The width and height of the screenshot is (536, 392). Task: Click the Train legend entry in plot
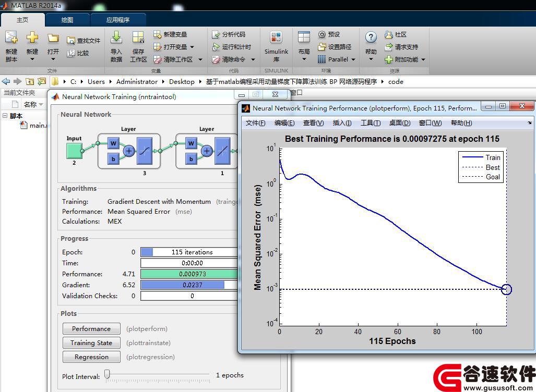[481, 157]
